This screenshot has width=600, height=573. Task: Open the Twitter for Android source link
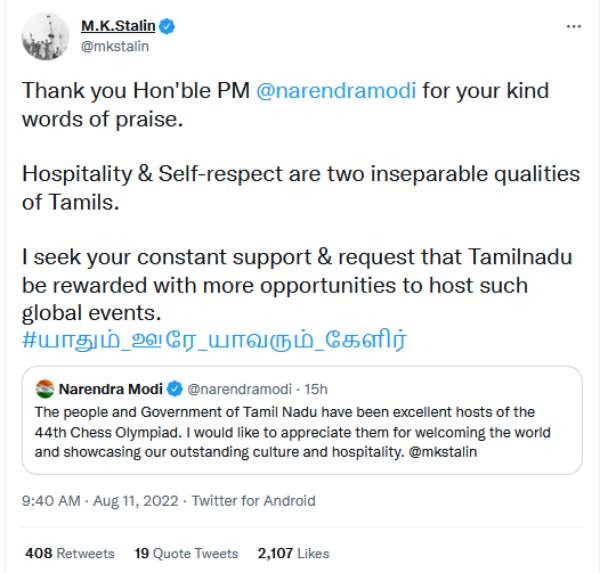253,501
